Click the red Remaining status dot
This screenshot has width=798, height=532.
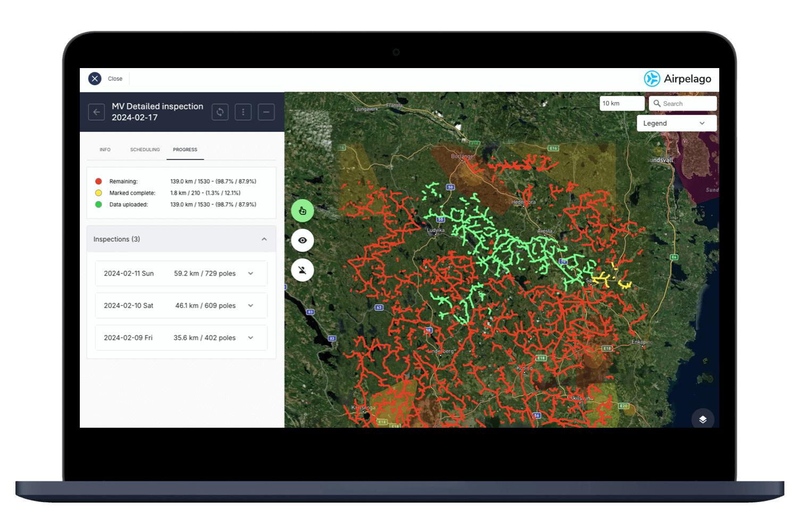(98, 181)
